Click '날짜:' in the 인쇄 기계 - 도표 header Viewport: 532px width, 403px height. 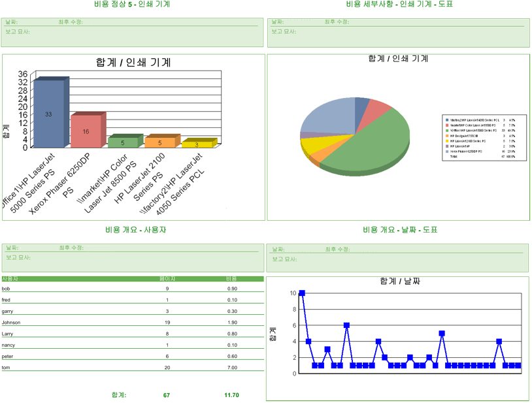pos(278,22)
